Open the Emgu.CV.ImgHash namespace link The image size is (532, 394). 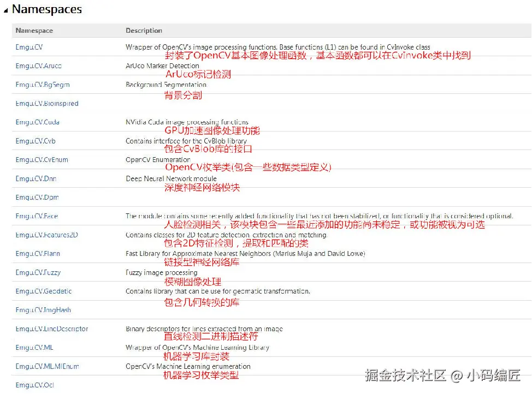[x=44, y=310]
